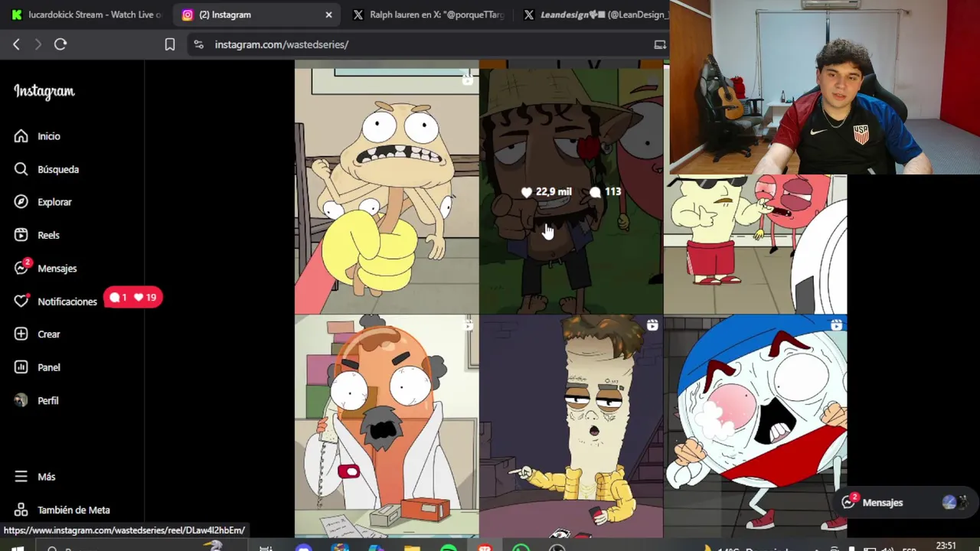Open Reels from the sidebar
Viewport: 980px width, 551px height.
(x=37, y=235)
